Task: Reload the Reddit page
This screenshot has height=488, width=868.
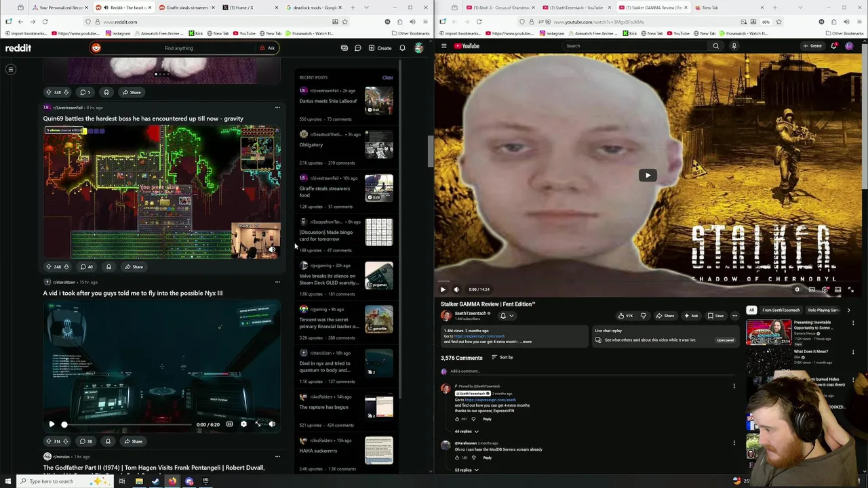Action: click(45, 22)
